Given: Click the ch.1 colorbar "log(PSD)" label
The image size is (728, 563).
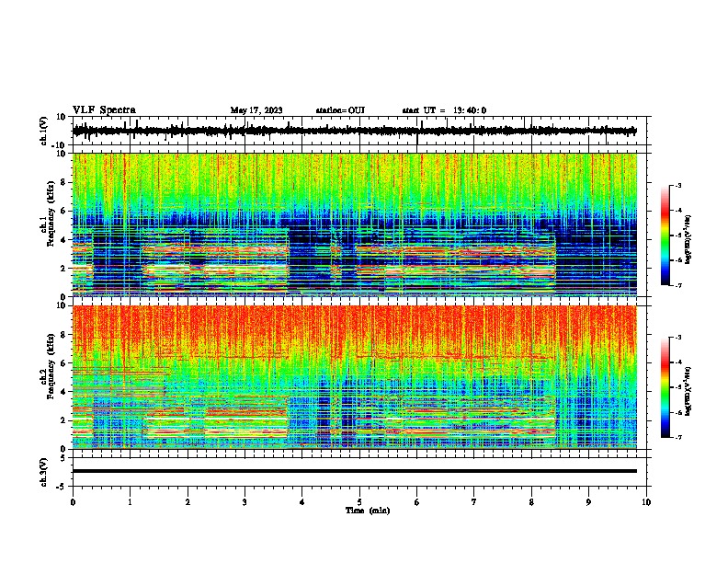Looking at the screenshot, I should (x=688, y=240).
